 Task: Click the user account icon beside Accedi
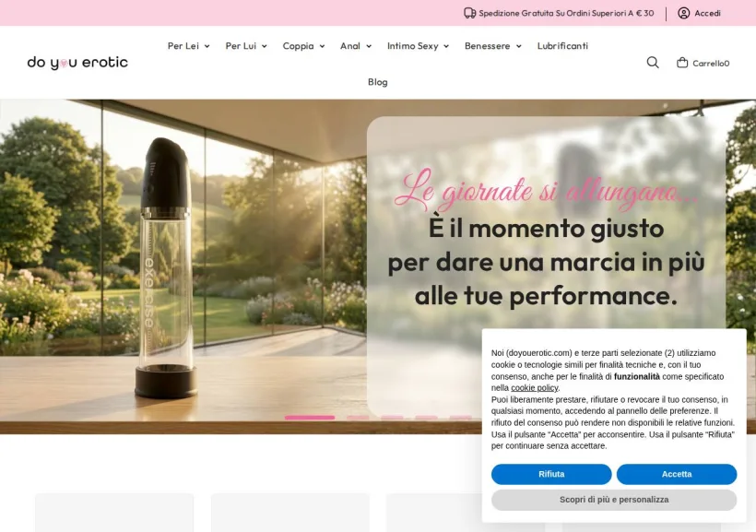[683, 13]
